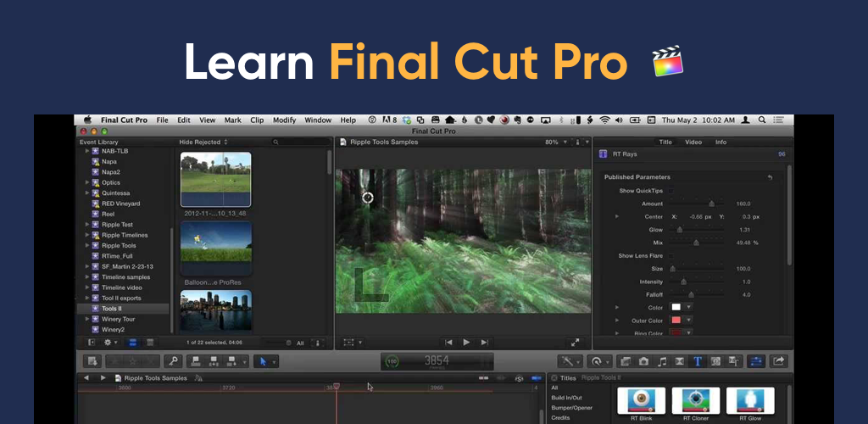Expand the Optics event
Viewport: 868px width, 424px height.
pyautogui.click(x=87, y=182)
